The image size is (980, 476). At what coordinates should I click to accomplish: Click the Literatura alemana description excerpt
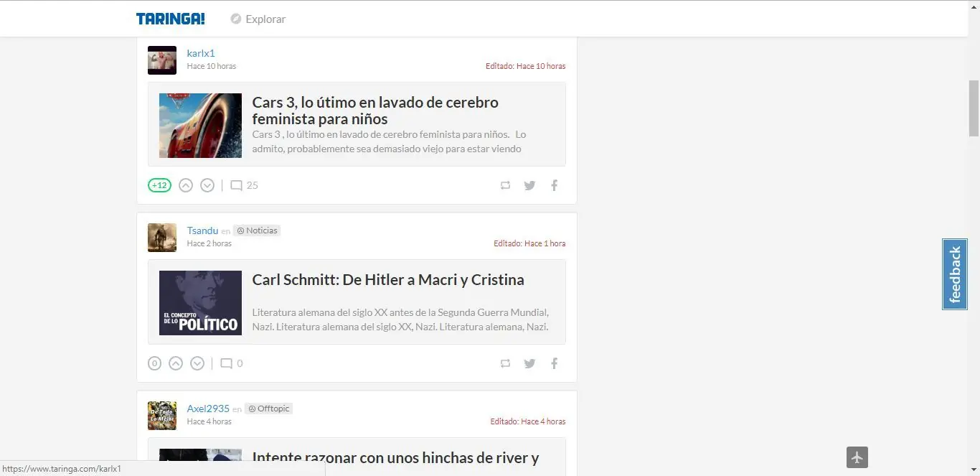click(x=400, y=319)
